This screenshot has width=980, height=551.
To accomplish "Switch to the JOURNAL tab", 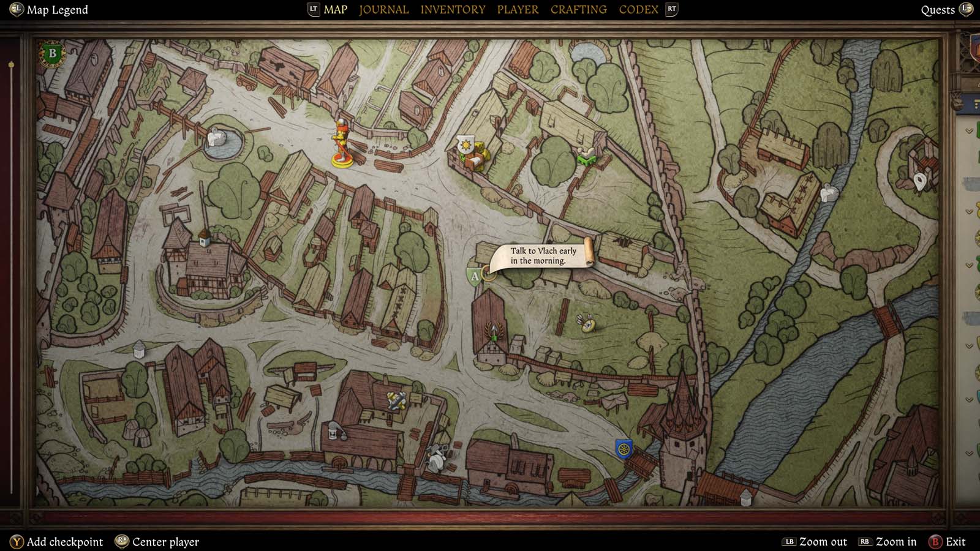I will click(x=383, y=9).
